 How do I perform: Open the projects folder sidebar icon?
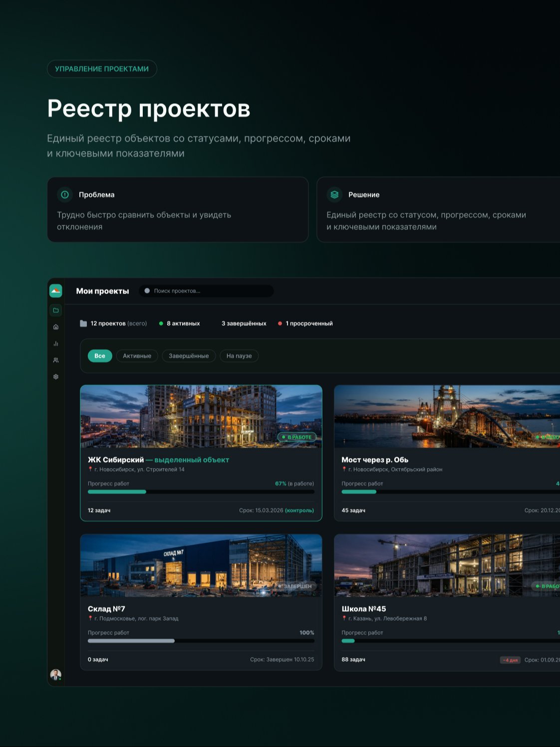click(56, 310)
